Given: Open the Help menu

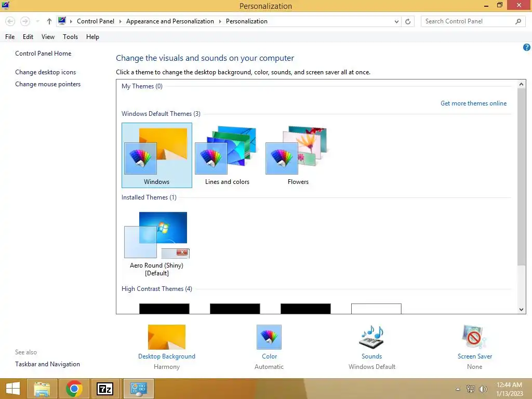Looking at the screenshot, I should click(92, 37).
